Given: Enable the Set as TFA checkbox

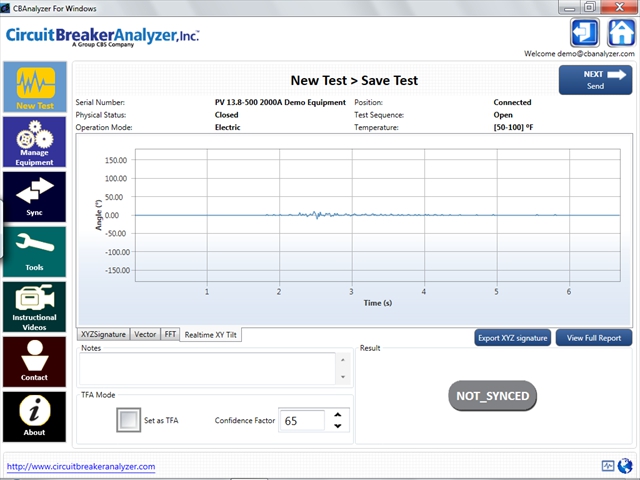Looking at the screenshot, I should [129, 420].
